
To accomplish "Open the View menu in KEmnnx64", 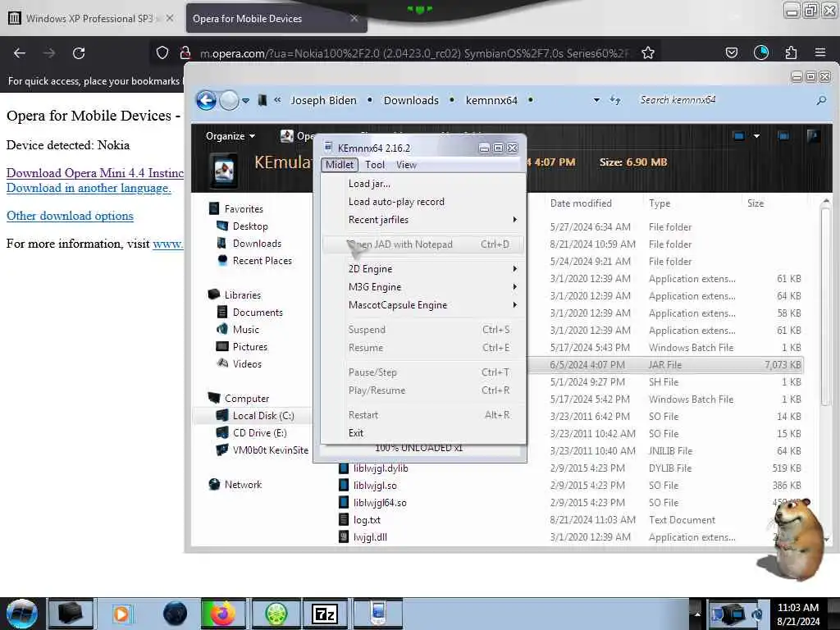I will pyautogui.click(x=406, y=165).
